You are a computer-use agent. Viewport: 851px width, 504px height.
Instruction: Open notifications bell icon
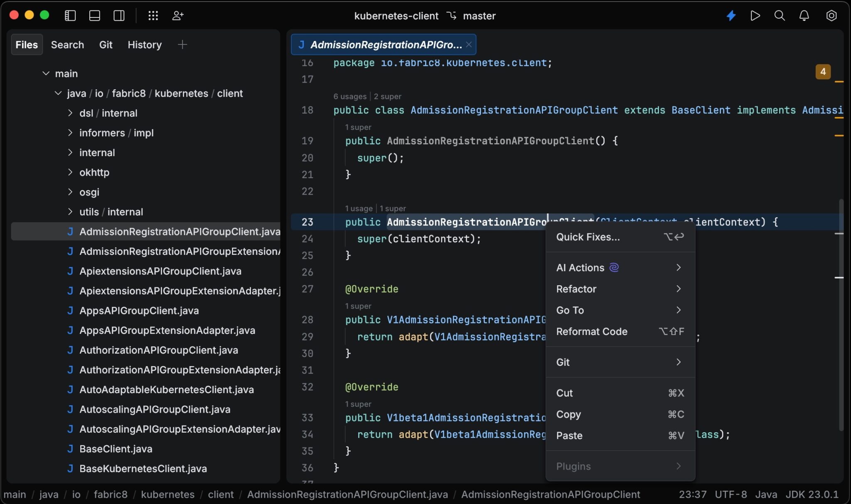[x=804, y=16]
